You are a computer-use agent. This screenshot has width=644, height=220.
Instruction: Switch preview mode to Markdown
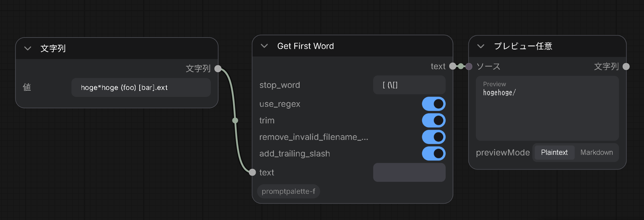tap(597, 152)
